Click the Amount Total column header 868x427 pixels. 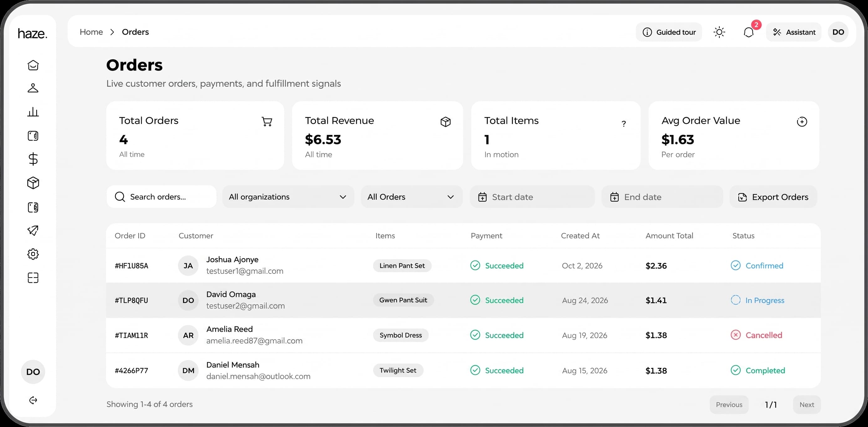pyautogui.click(x=669, y=236)
